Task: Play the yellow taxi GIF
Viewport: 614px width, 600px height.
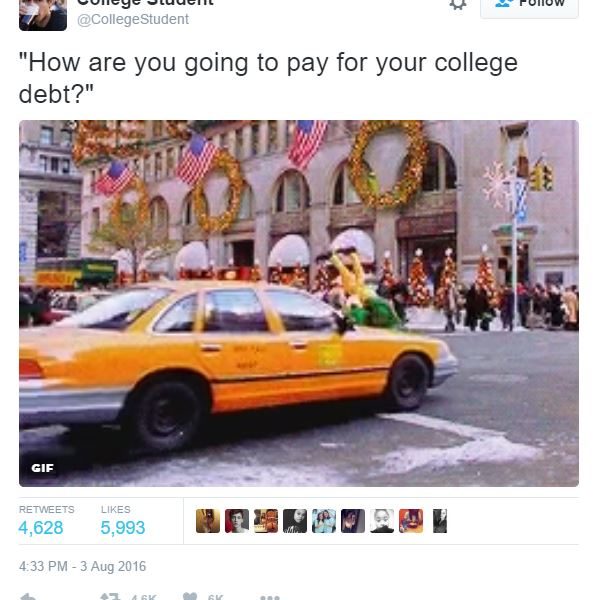Action: pyautogui.click(x=299, y=303)
